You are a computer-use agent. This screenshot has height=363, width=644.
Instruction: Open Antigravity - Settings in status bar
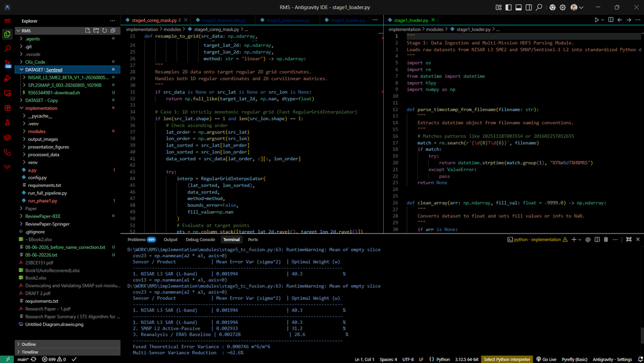tap(612, 359)
